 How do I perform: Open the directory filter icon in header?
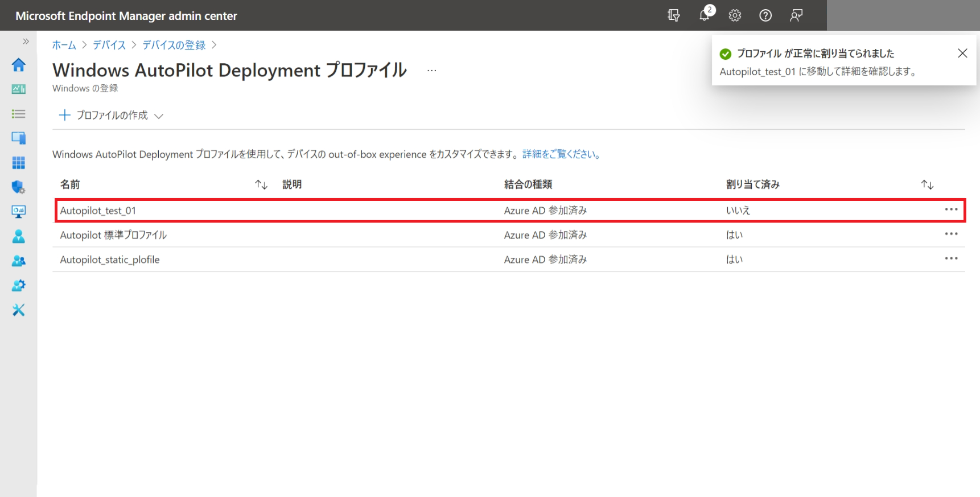[x=674, y=15]
